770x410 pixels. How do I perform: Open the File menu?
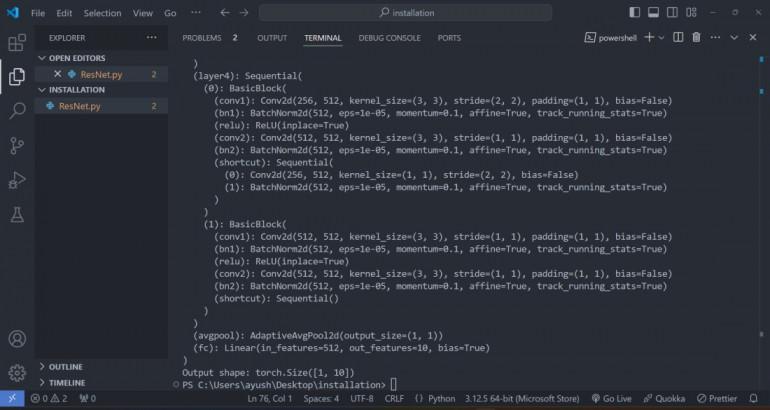pyautogui.click(x=38, y=13)
